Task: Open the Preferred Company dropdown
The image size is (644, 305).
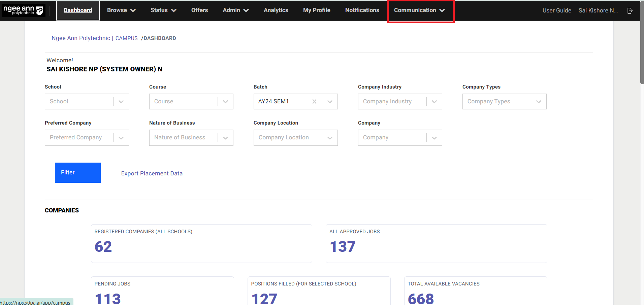Action: pyautogui.click(x=121, y=138)
